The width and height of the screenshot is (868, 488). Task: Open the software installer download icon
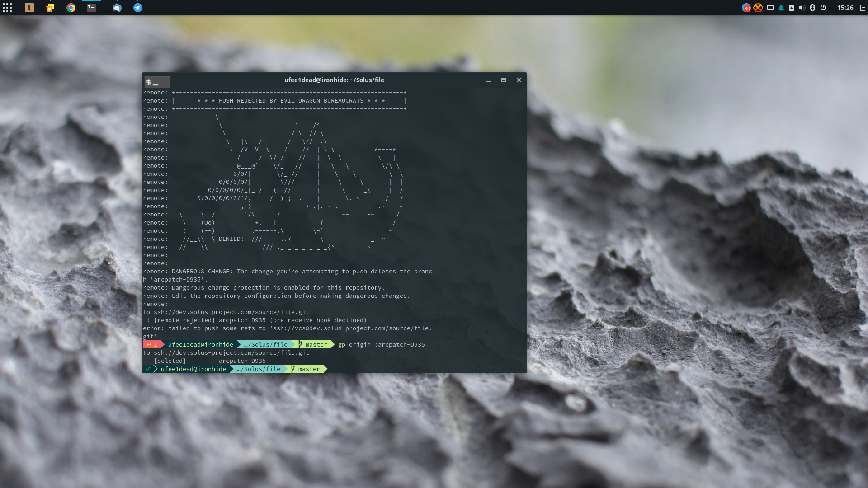(x=29, y=8)
